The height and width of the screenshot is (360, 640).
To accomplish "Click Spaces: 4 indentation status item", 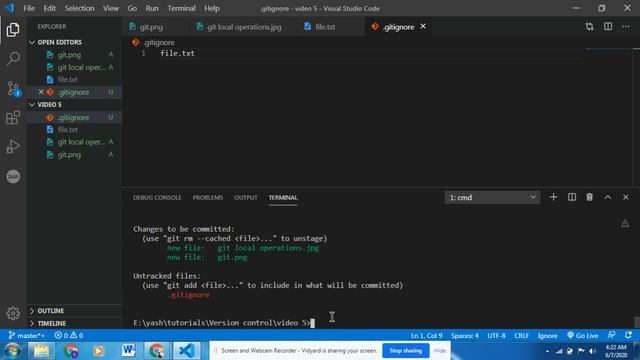I will [464, 336].
